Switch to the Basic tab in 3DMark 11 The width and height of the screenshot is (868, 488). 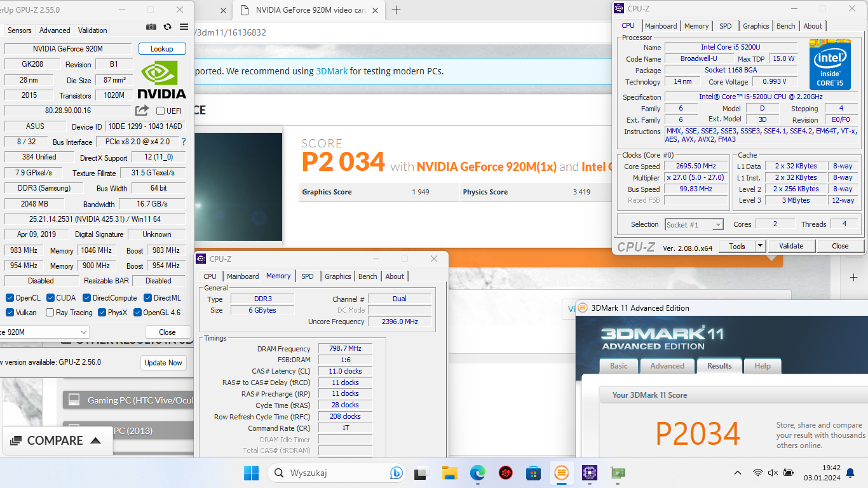point(619,366)
